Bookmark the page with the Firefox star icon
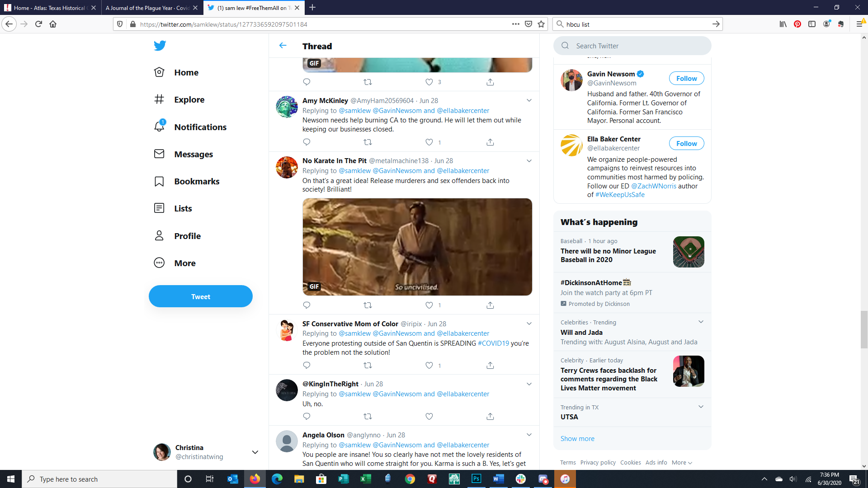Viewport: 868px width, 488px height. [541, 24]
